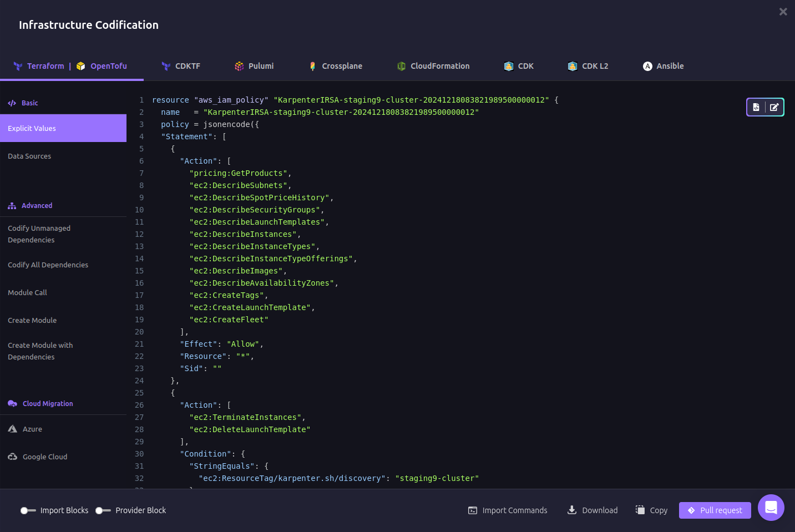
Task: Toggle the Import Blocks switch
Action: coord(28,510)
